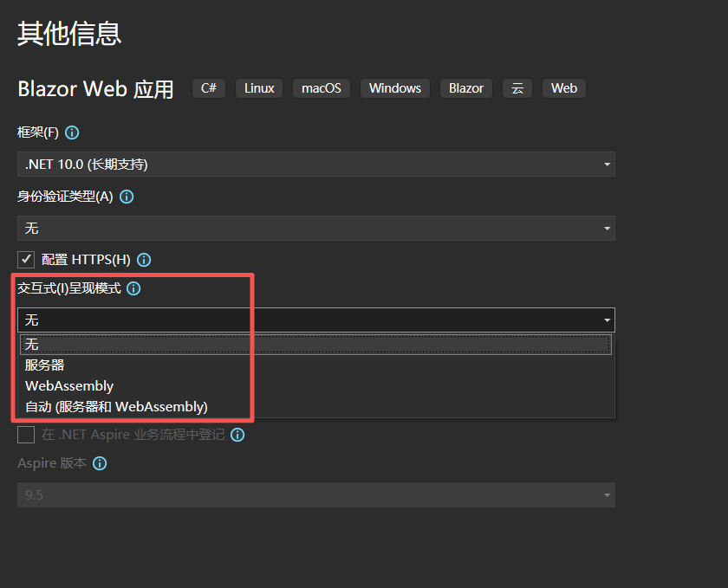The image size is (728, 588).
Task: Click the info icon next to 框架(F)
Action: (72, 132)
